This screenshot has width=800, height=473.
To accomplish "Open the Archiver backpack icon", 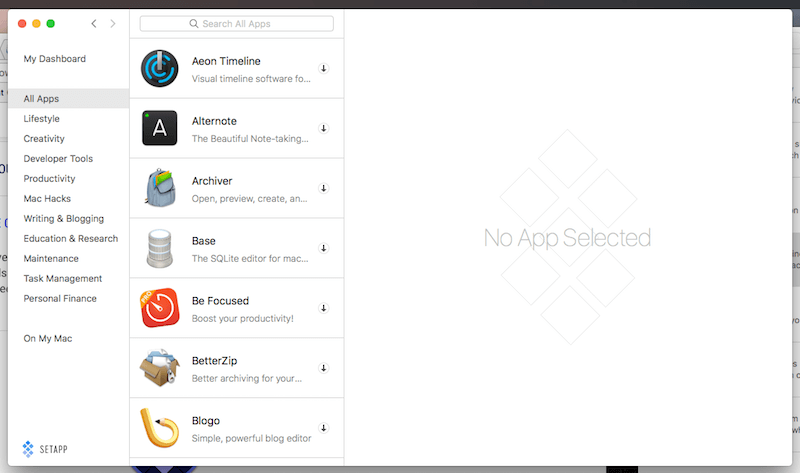I will coord(160,188).
